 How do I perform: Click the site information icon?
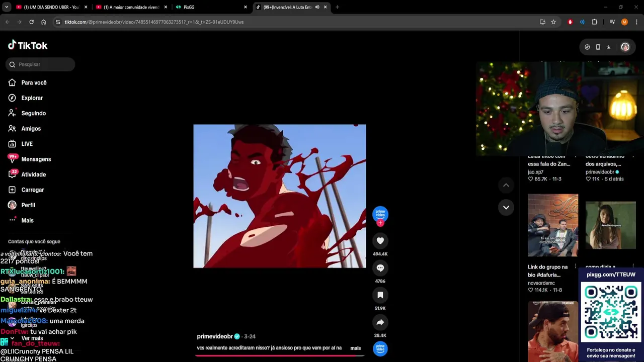58,22
